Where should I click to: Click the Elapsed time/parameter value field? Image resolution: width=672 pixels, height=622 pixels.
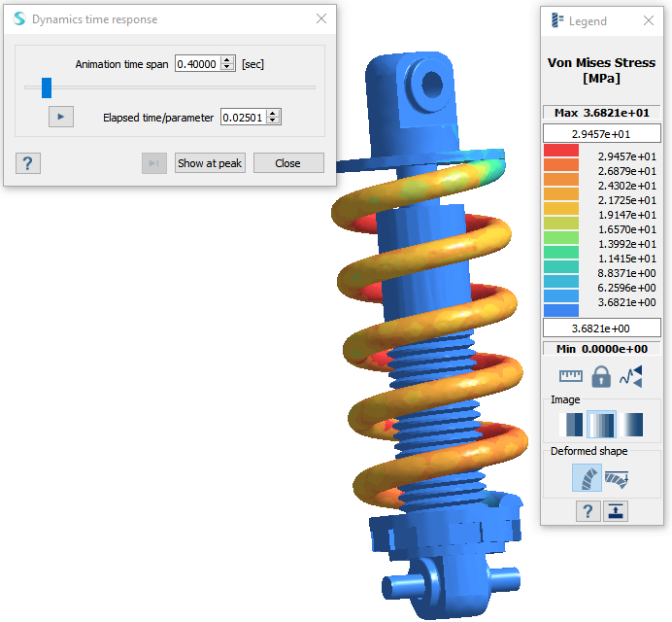pos(243,118)
